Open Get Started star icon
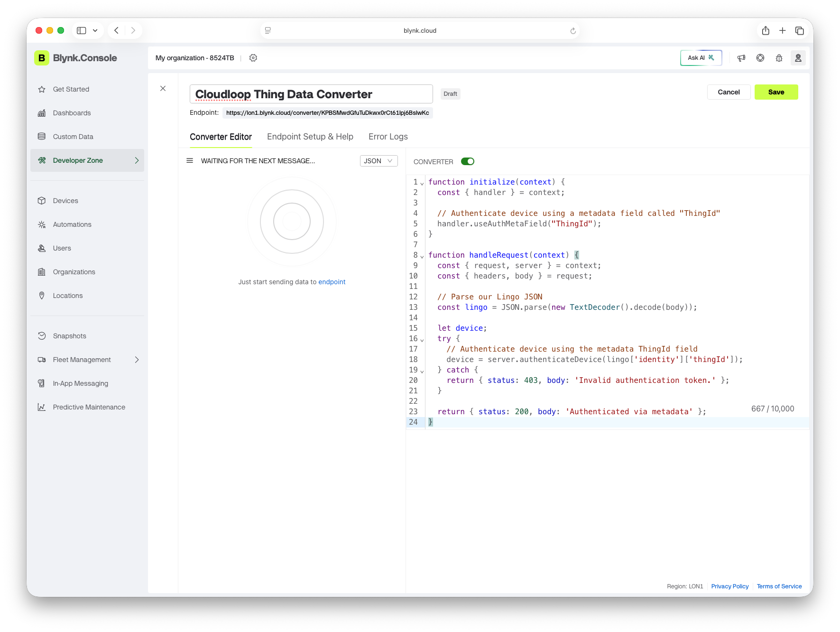 pos(42,89)
